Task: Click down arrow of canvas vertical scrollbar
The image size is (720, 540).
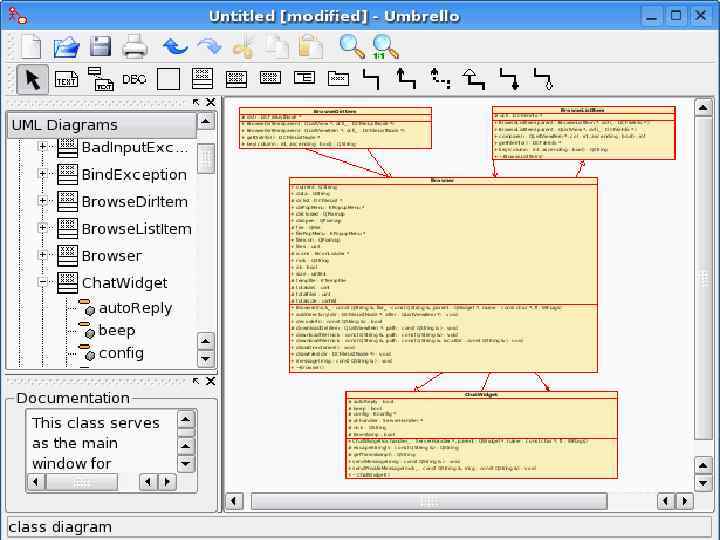Action: [x=703, y=483]
